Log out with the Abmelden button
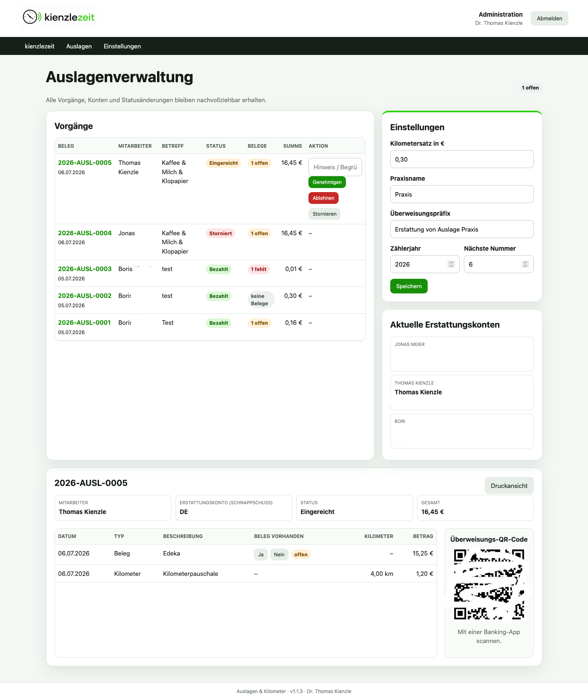588x700 pixels. [549, 18]
